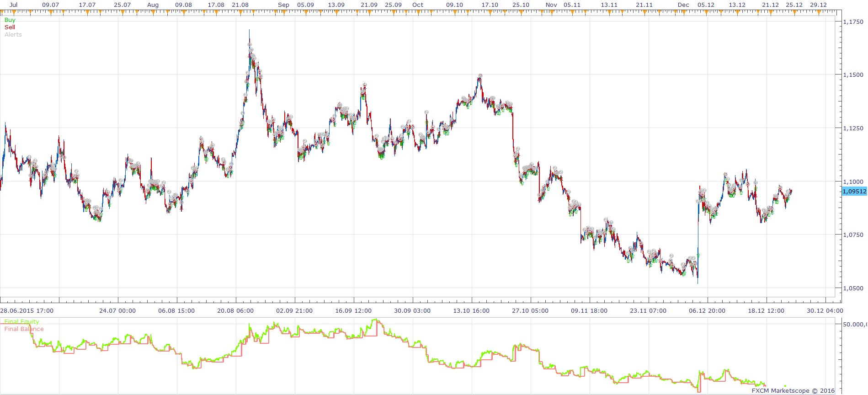Click the 21.08 date on top axis

click(240, 5)
